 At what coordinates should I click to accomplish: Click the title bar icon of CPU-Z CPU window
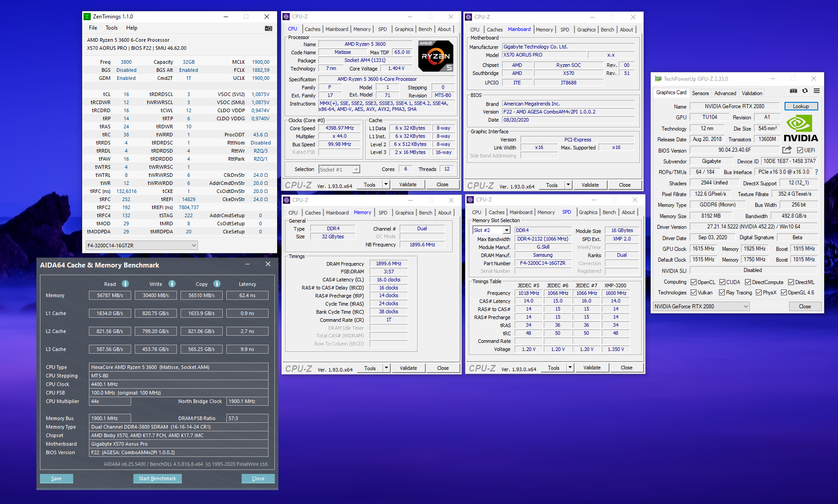click(286, 17)
